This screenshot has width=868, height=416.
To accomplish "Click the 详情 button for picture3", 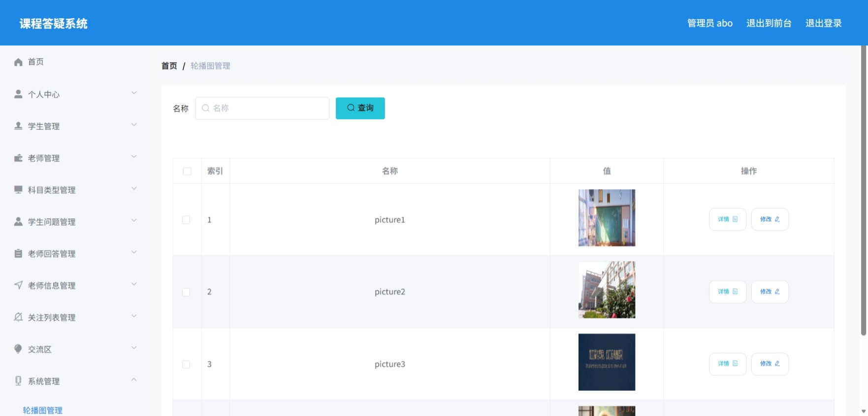I will tap(728, 364).
